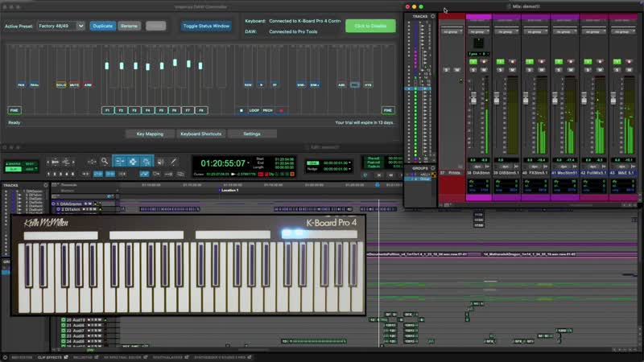The image size is (644, 362).
Task: Mute the 42 FullMix5.1 mixer channel
Action: coord(600,70)
